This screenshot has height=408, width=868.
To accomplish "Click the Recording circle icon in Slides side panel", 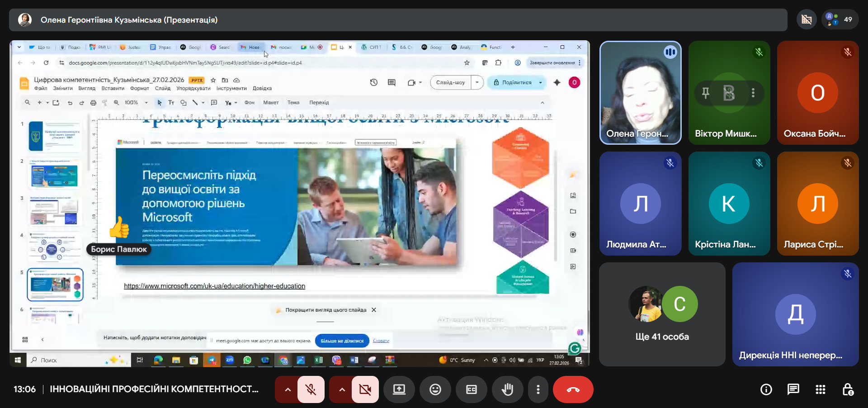I will [x=573, y=234].
